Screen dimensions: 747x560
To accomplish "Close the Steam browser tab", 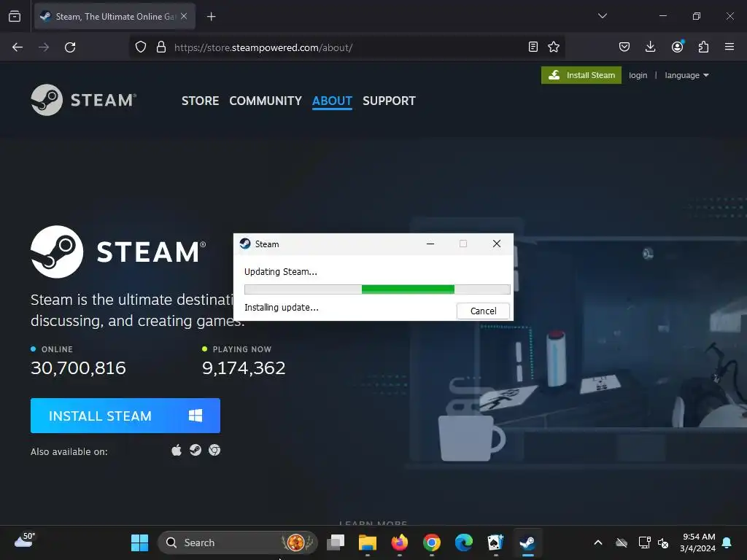I will click(x=184, y=16).
